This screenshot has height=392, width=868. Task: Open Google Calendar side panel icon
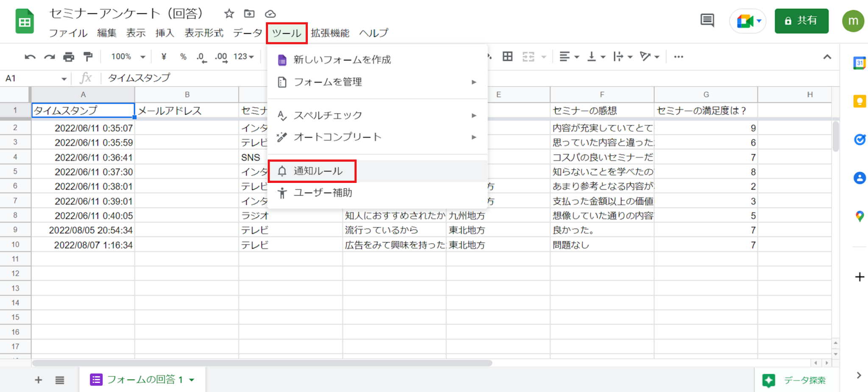pyautogui.click(x=859, y=63)
